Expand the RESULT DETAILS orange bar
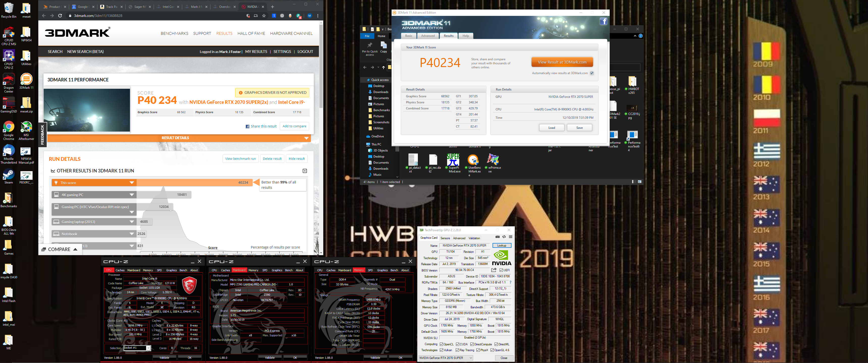 179,138
